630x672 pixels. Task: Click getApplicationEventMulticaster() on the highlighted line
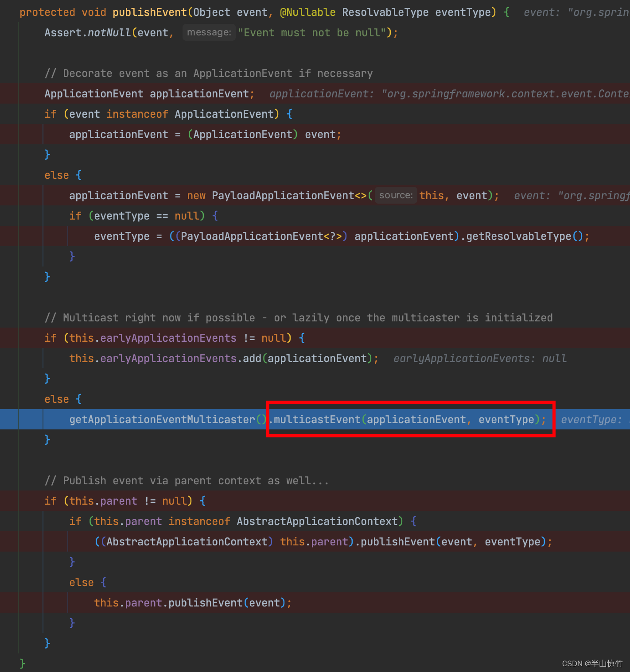point(168,420)
